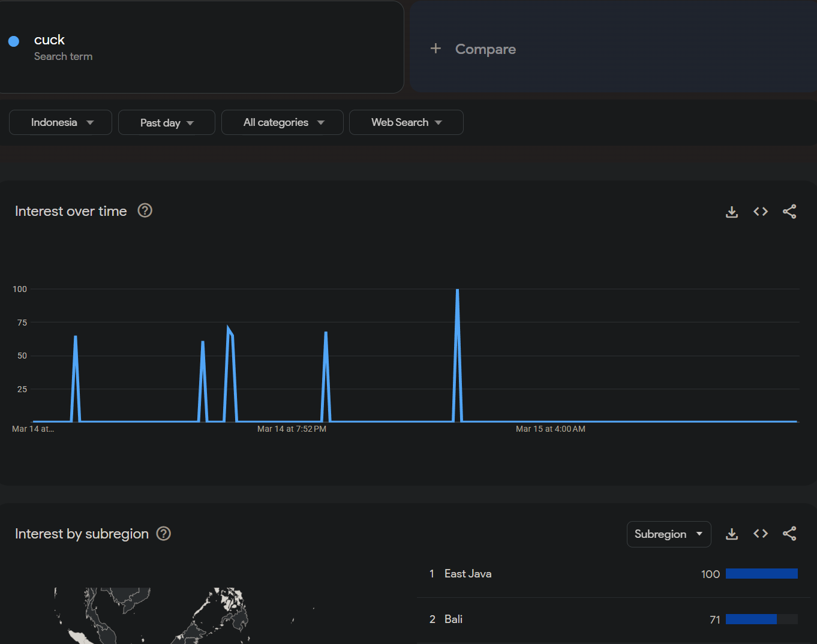
Task: Share the Interest over time chart
Action: click(x=789, y=212)
